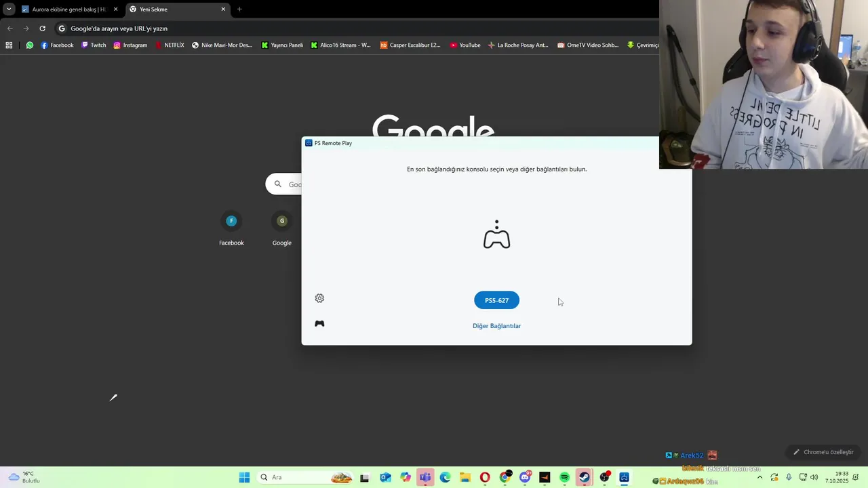Open the YouTube bookmark
Screen dimensions: 868x488
[465, 45]
